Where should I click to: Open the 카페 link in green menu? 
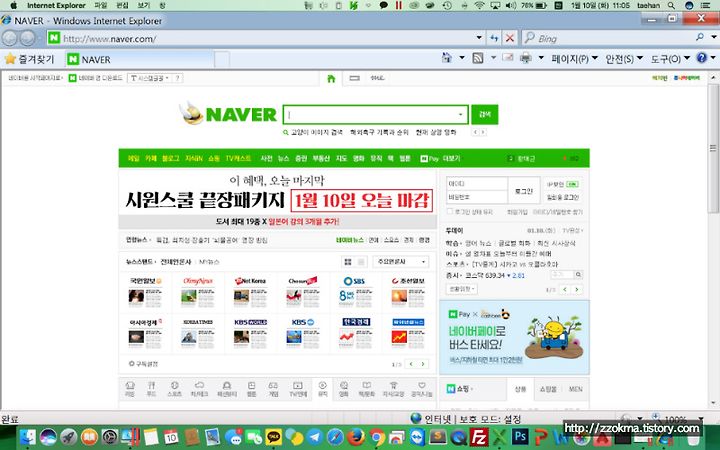pos(151,158)
